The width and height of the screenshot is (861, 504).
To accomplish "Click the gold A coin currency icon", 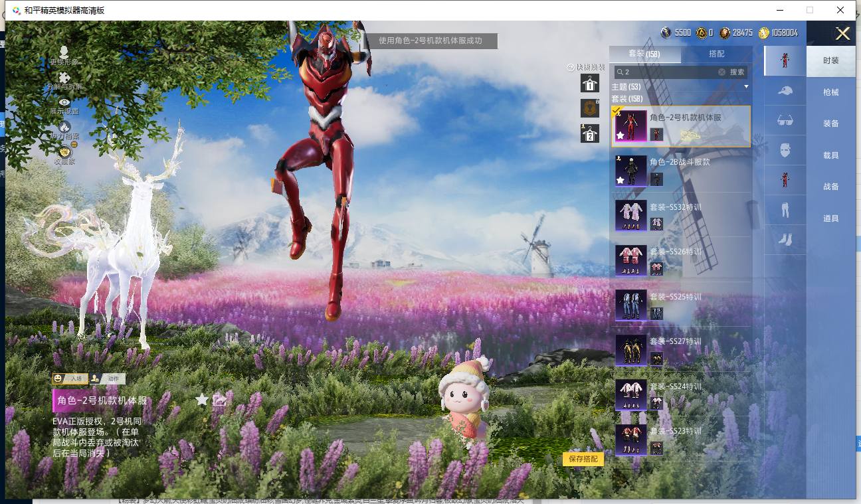I will click(701, 33).
